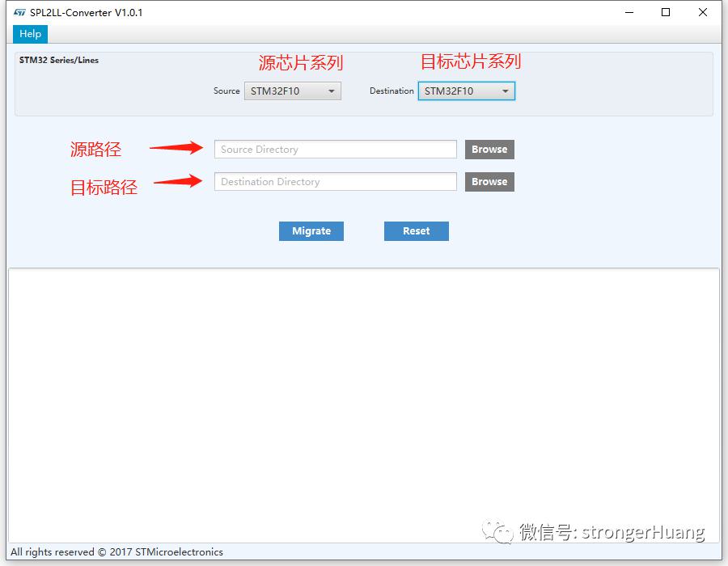728x566 pixels.
Task: Close the SPL2LL-Converter window
Action: pos(703,12)
